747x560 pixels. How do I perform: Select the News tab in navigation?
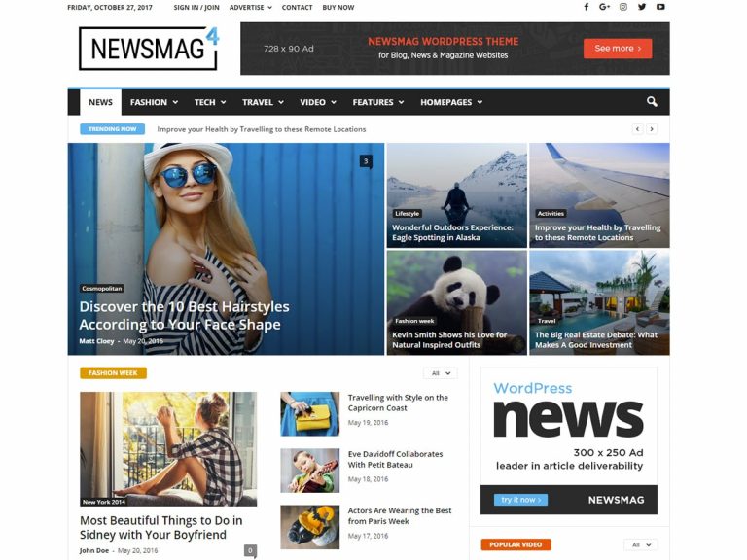point(100,102)
